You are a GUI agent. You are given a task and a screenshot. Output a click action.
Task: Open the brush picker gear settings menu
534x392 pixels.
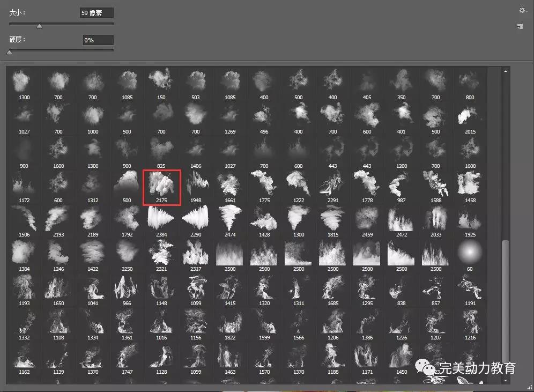pyautogui.click(x=522, y=10)
